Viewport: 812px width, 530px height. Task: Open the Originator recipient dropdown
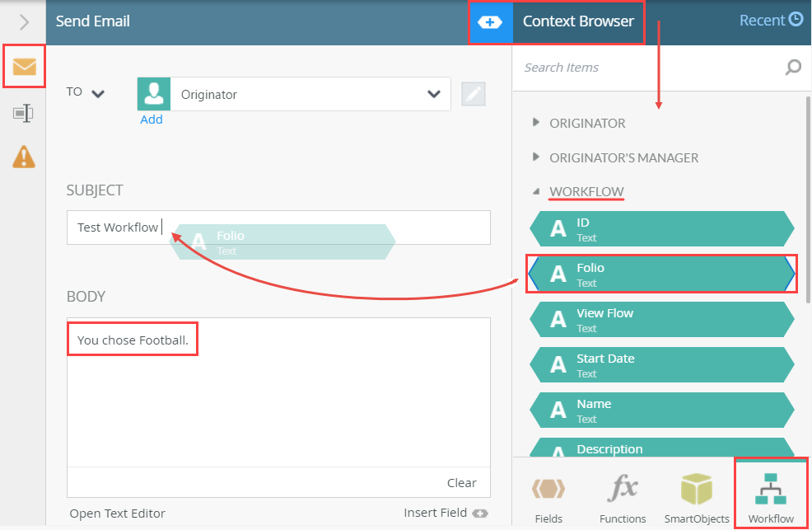pos(434,94)
